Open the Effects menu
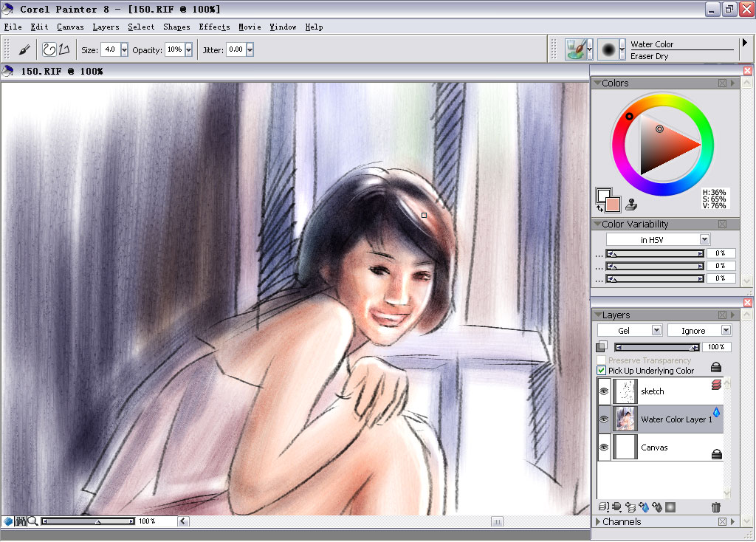The height and width of the screenshot is (542, 756). point(214,27)
